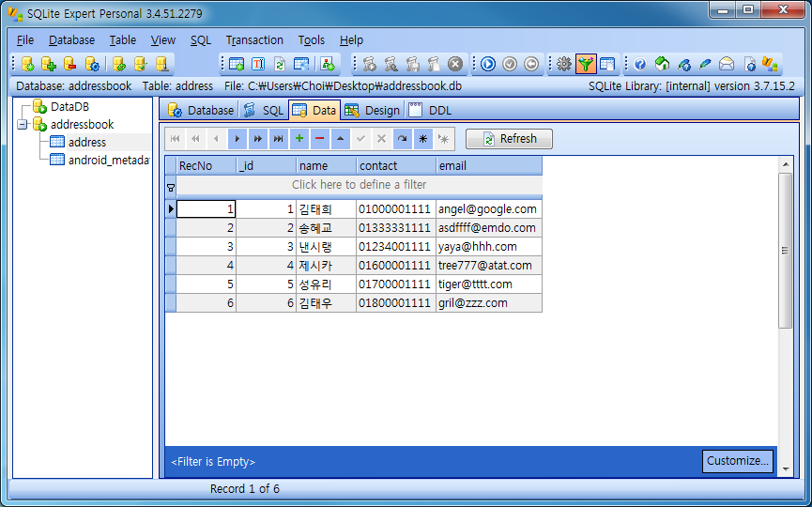812x507 pixels.
Task: Click the document with question mark icon
Action: click(749, 64)
